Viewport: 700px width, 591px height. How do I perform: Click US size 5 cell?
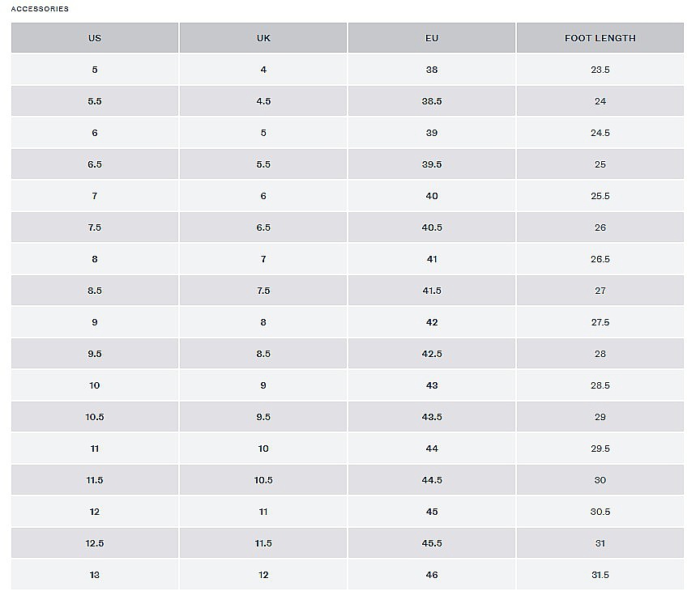pos(95,70)
